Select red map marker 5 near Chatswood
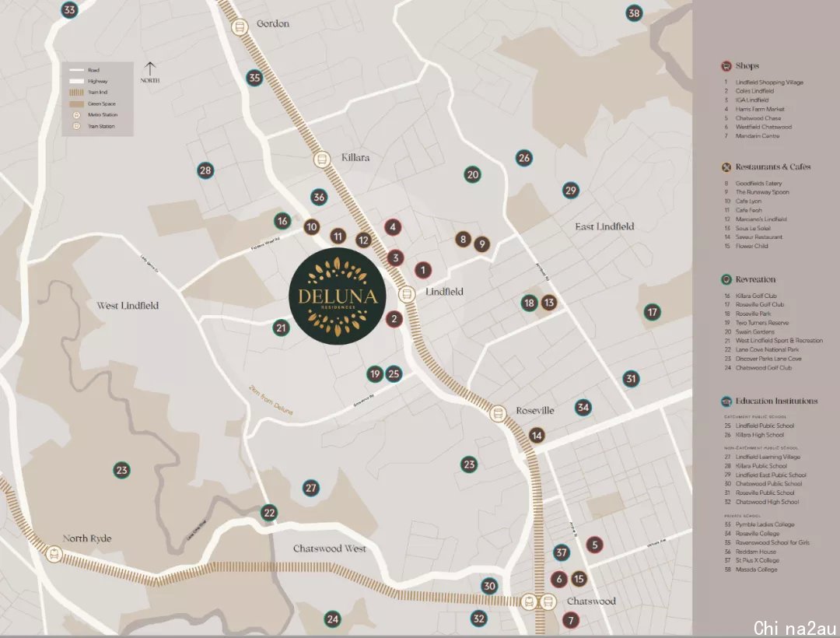This screenshot has width=840, height=638. (595, 545)
